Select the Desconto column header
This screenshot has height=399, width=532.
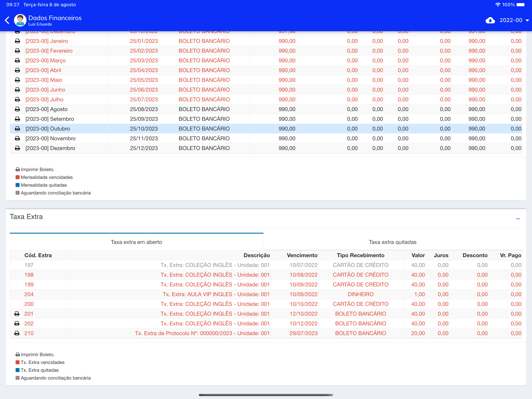pos(475,255)
